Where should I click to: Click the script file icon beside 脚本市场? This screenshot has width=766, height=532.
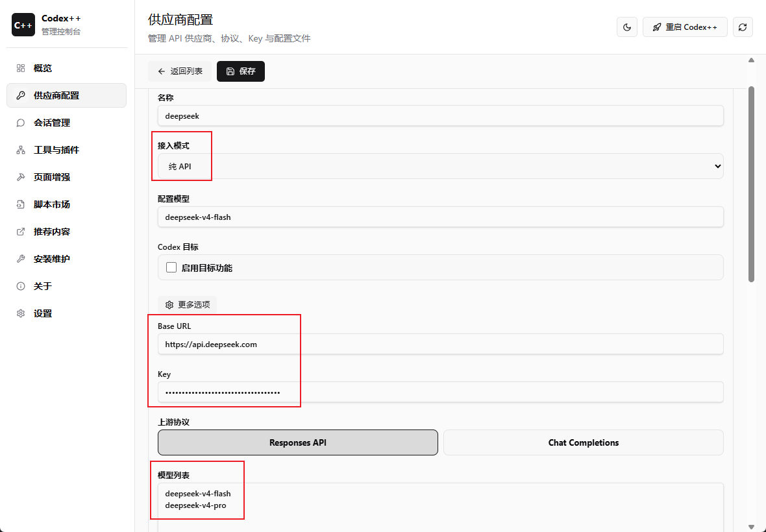pyautogui.click(x=21, y=204)
